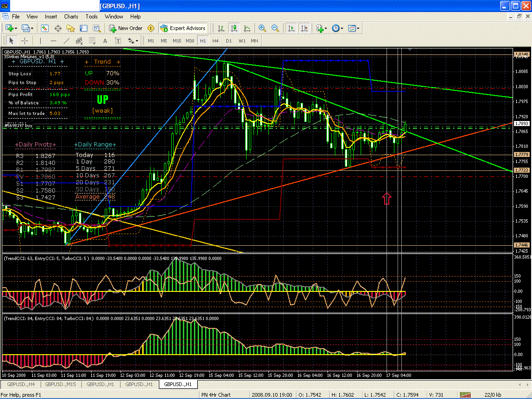Open the Tools menu
Screen dimensions: 532x399
pyautogui.click(x=91, y=16)
